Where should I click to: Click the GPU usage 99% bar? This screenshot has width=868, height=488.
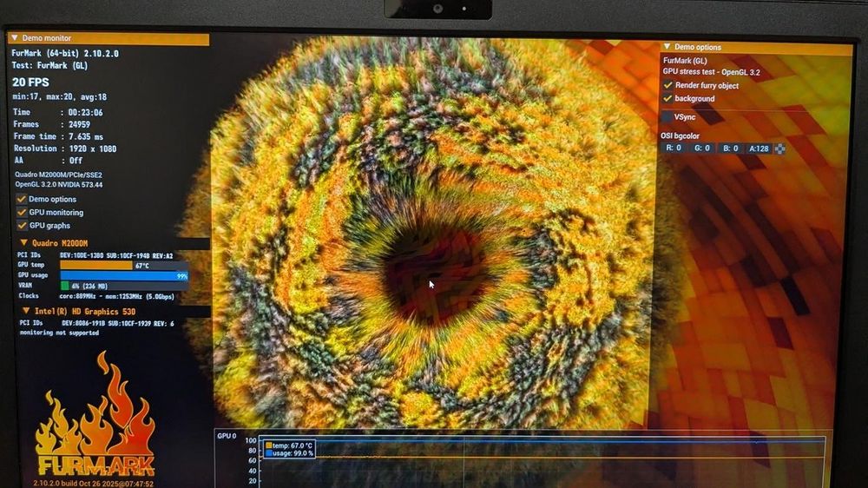pos(124,275)
